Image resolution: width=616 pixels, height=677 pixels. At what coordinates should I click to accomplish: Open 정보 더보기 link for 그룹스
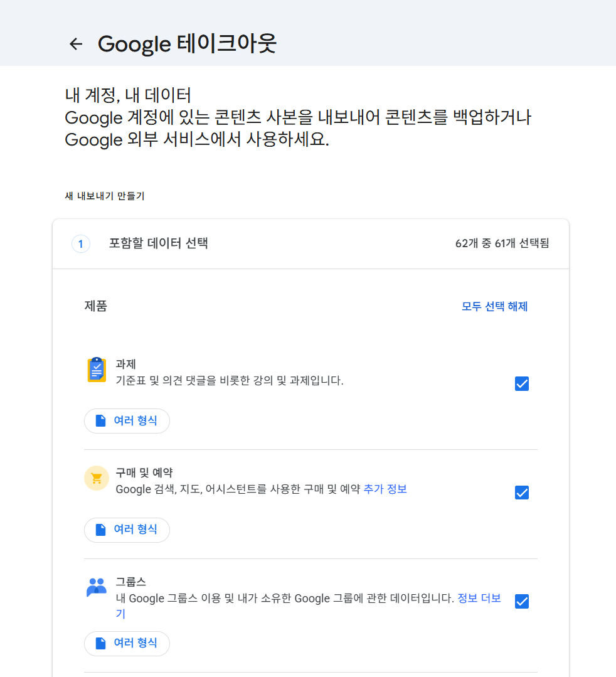point(479,599)
